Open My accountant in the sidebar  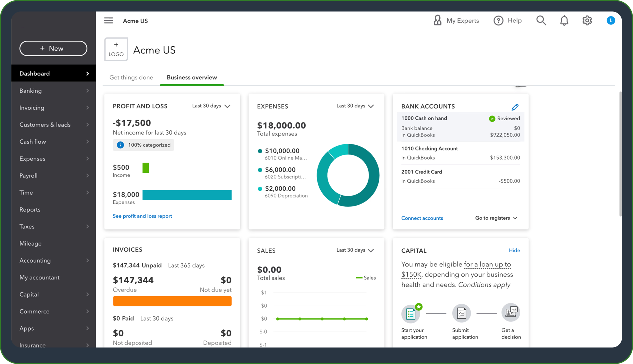(x=53, y=277)
